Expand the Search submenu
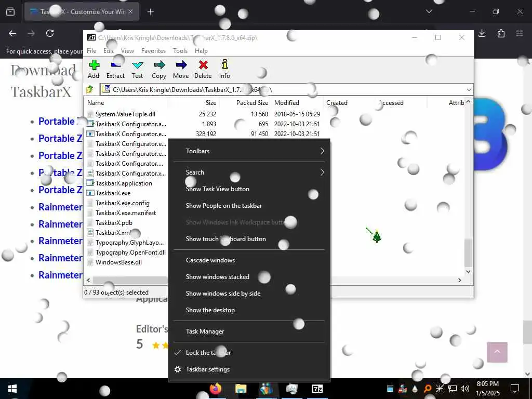This screenshot has width=532, height=399. pyautogui.click(x=249, y=172)
